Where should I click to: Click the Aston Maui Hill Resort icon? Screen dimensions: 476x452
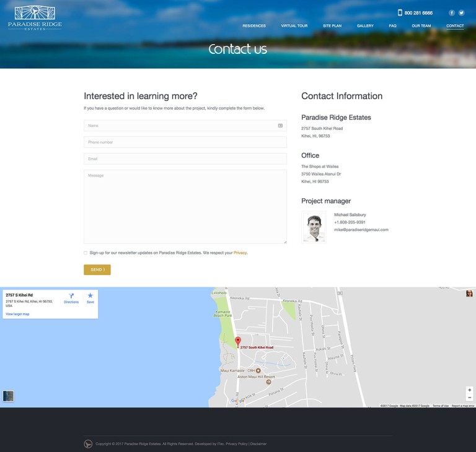tap(268, 382)
